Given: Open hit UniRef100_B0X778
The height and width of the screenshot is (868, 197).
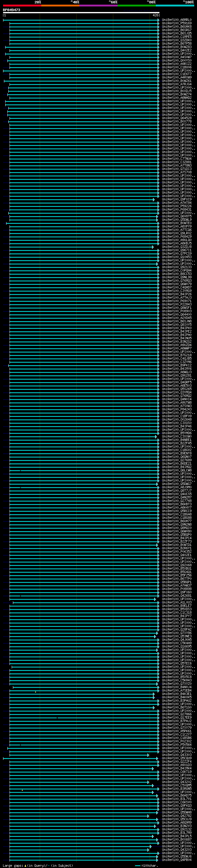Looking at the screenshot, I should click(176, 121).
